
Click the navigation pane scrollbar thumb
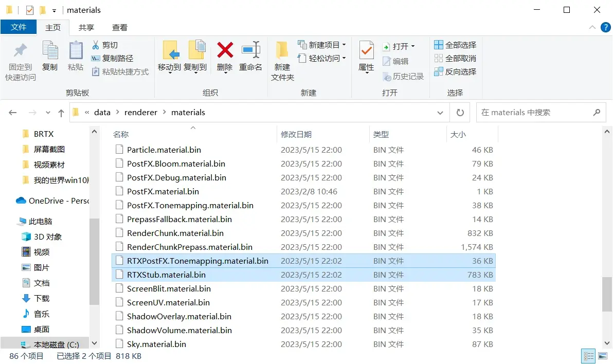pos(94,262)
